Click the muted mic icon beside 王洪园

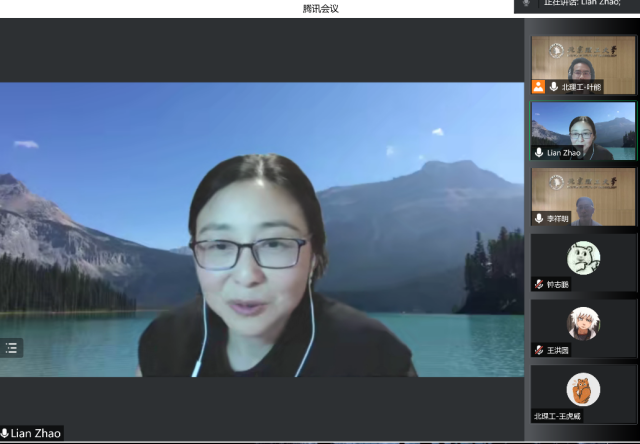pos(539,350)
